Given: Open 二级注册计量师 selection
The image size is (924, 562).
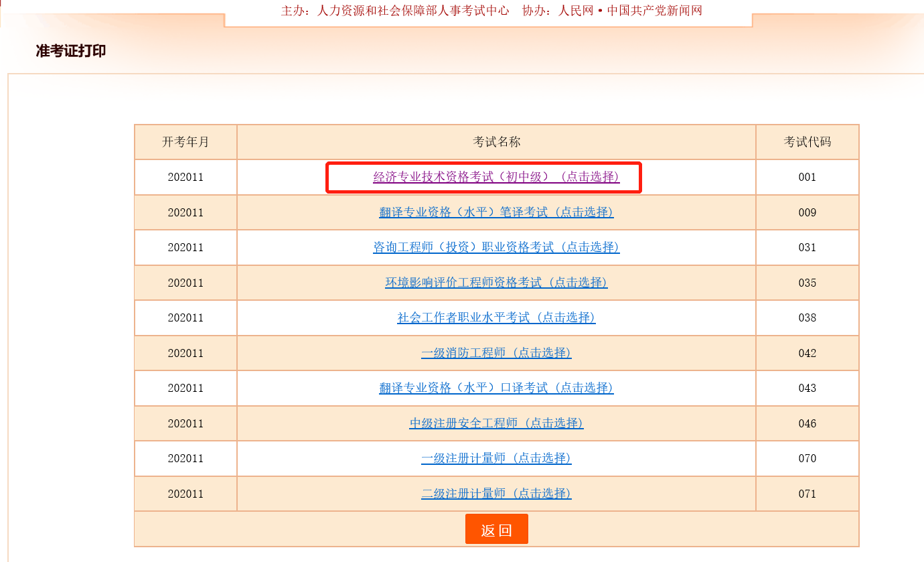Looking at the screenshot, I should 496,494.
